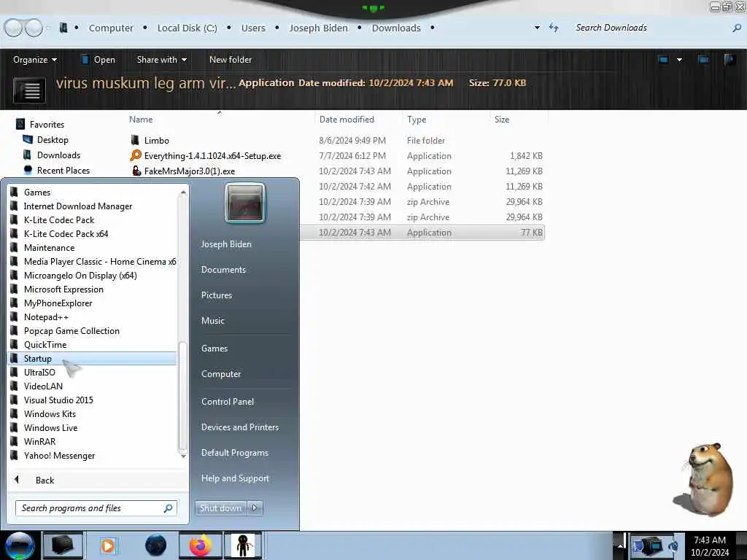Open the Startup folder in the Start menu

92,359
